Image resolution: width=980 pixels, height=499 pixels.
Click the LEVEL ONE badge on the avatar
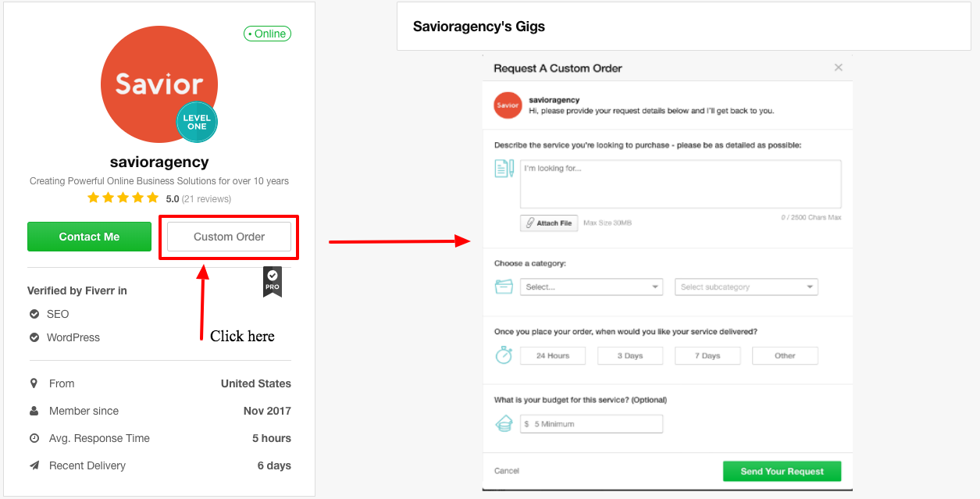pos(196,123)
